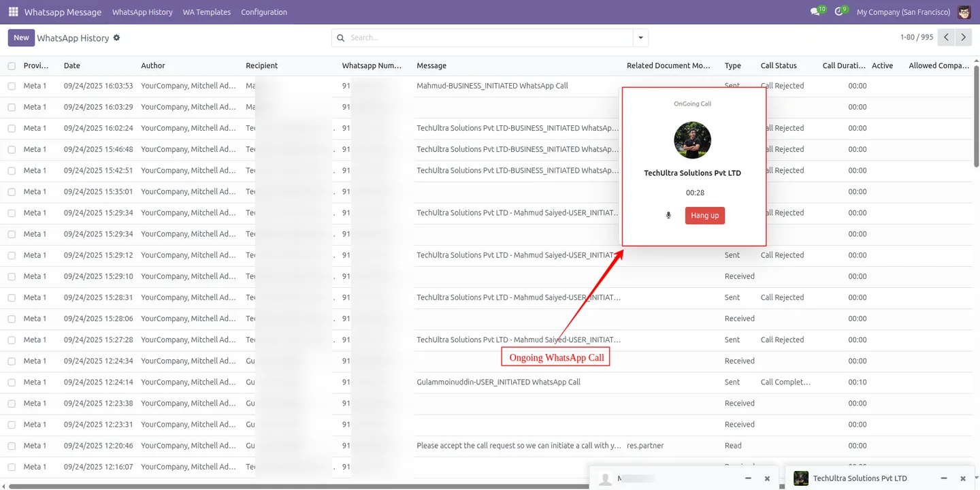Select all records with the header checkbox

pyautogui.click(x=12, y=66)
